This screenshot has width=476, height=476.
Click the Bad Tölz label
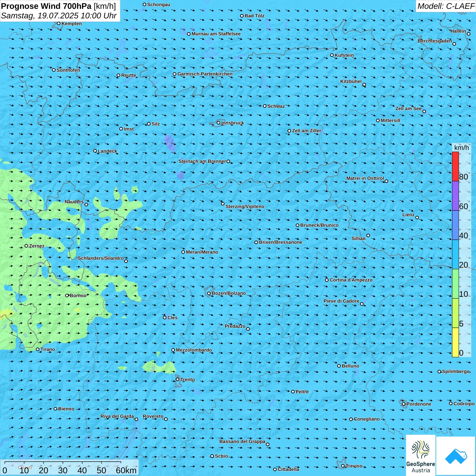coord(255,16)
